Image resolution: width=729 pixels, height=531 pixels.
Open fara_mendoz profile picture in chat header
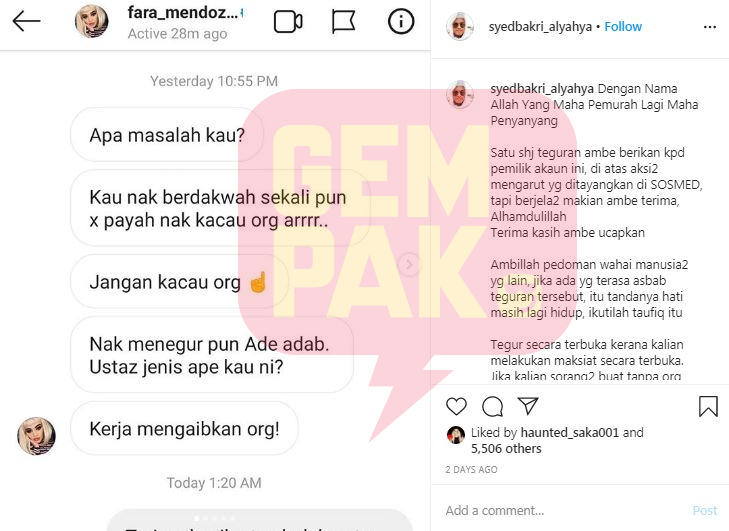click(x=92, y=21)
